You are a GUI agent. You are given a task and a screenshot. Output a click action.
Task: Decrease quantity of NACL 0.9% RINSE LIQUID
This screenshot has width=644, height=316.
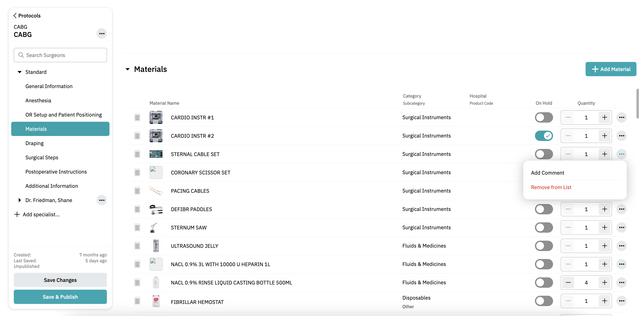click(568, 283)
